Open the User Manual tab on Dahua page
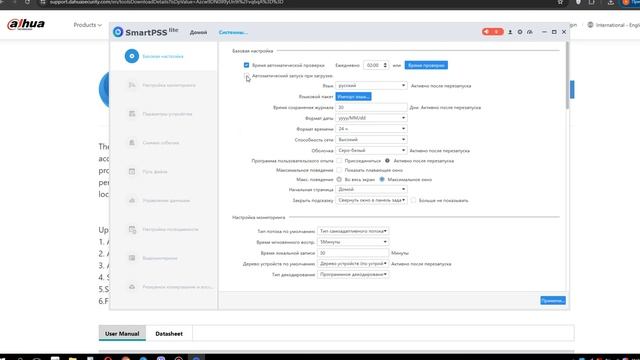This screenshot has width=640, height=360. pyautogui.click(x=122, y=333)
